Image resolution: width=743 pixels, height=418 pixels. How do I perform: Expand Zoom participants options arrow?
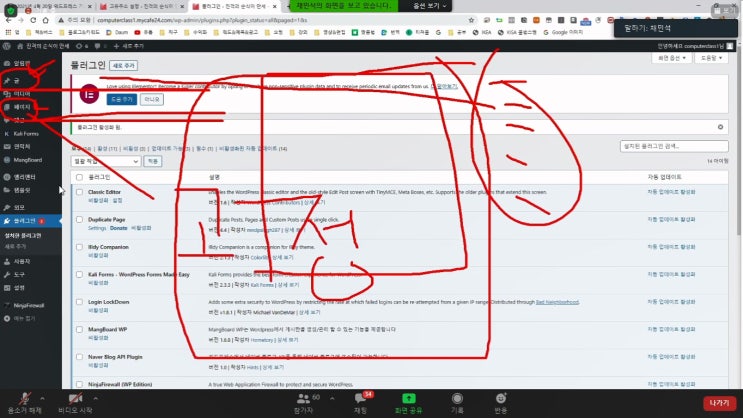point(332,399)
